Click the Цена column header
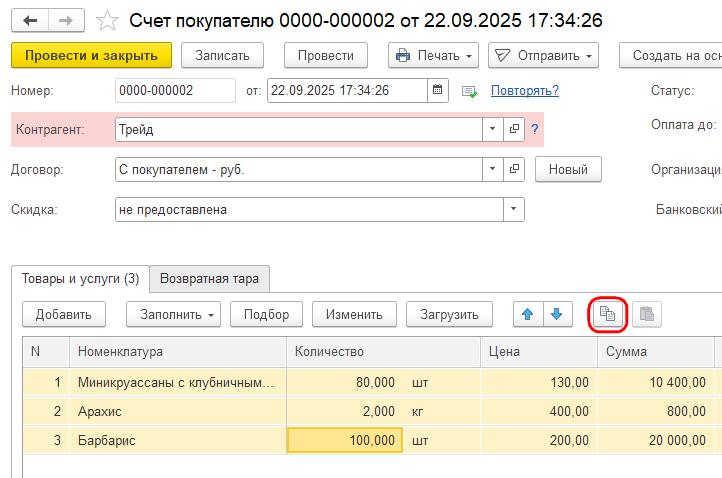 (x=539, y=352)
